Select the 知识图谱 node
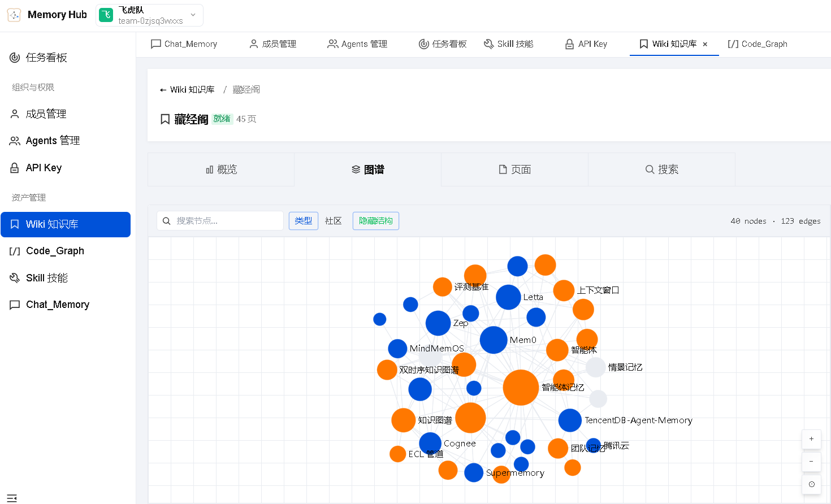The height and width of the screenshot is (504, 831). coord(404,420)
